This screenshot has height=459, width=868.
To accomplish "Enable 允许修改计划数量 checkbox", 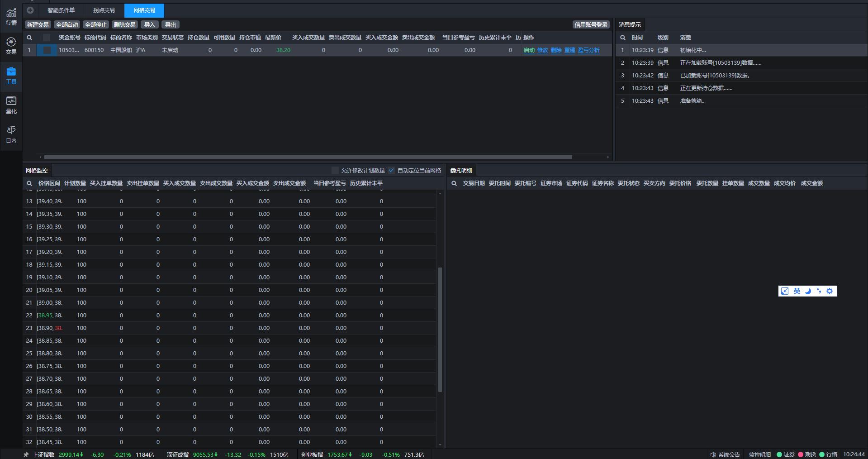I will pos(335,170).
